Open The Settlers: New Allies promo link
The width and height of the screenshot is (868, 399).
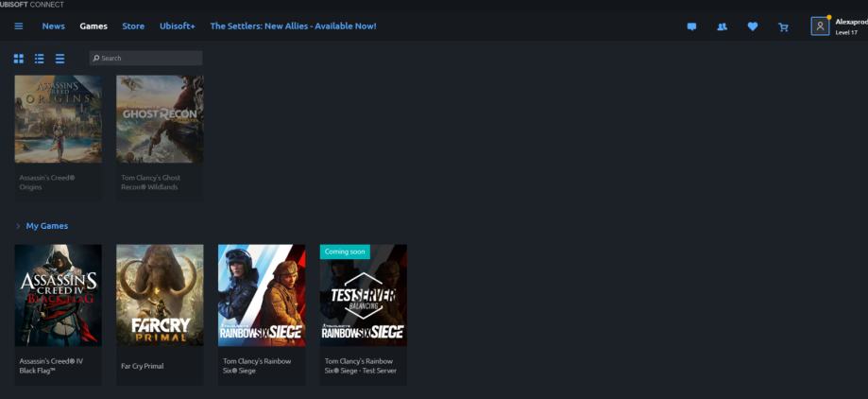click(294, 26)
